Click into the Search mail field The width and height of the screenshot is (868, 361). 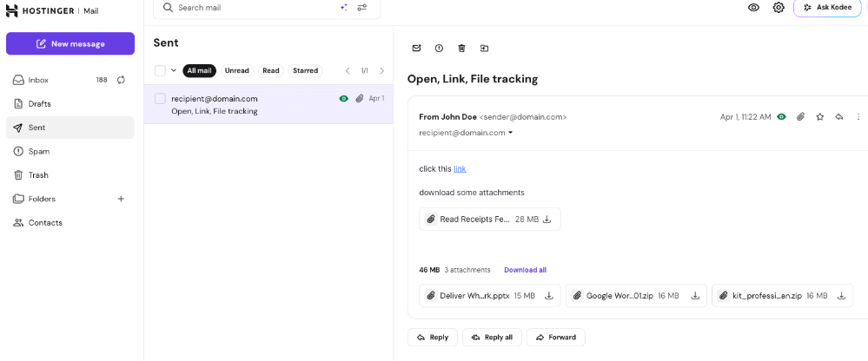coord(252,8)
